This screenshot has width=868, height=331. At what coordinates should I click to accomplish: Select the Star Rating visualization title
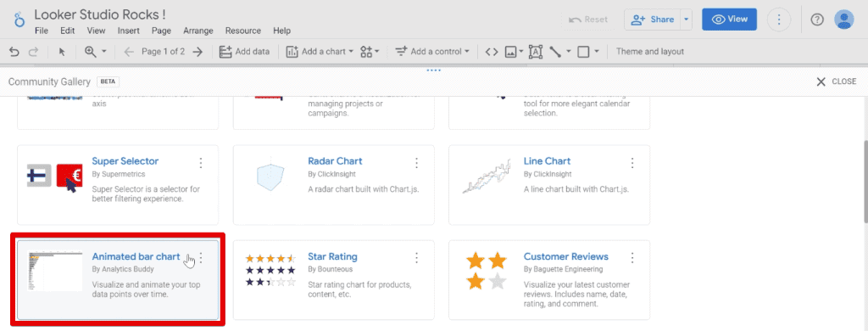(332, 256)
